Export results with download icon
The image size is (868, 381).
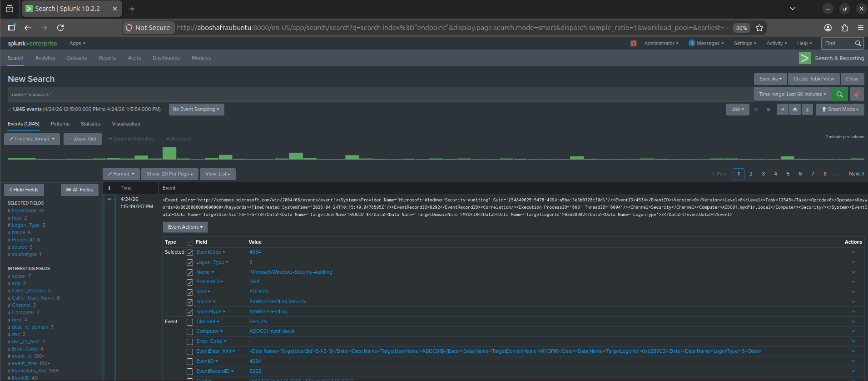807,110
